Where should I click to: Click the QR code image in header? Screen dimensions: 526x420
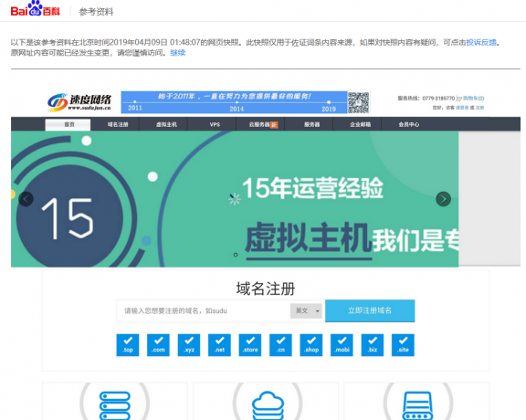coord(358,102)
